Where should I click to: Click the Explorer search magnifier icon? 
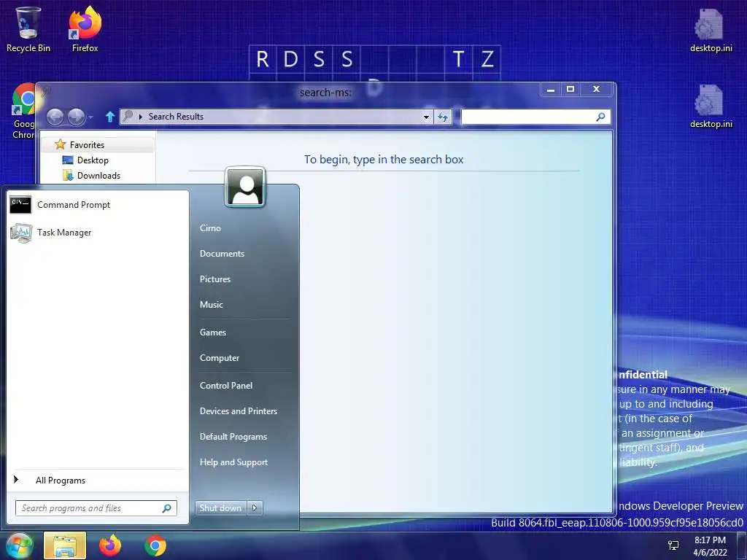click(601, 117)
